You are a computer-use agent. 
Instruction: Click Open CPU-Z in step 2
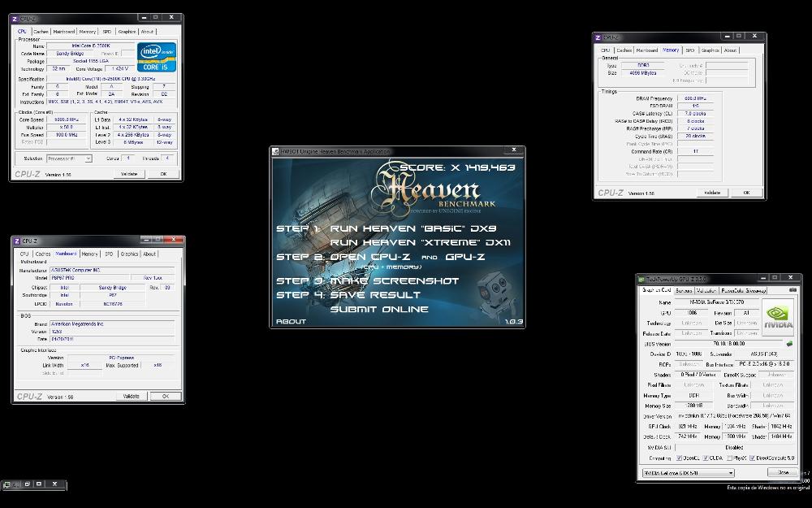pyautogui.click(x=370, y=257)
